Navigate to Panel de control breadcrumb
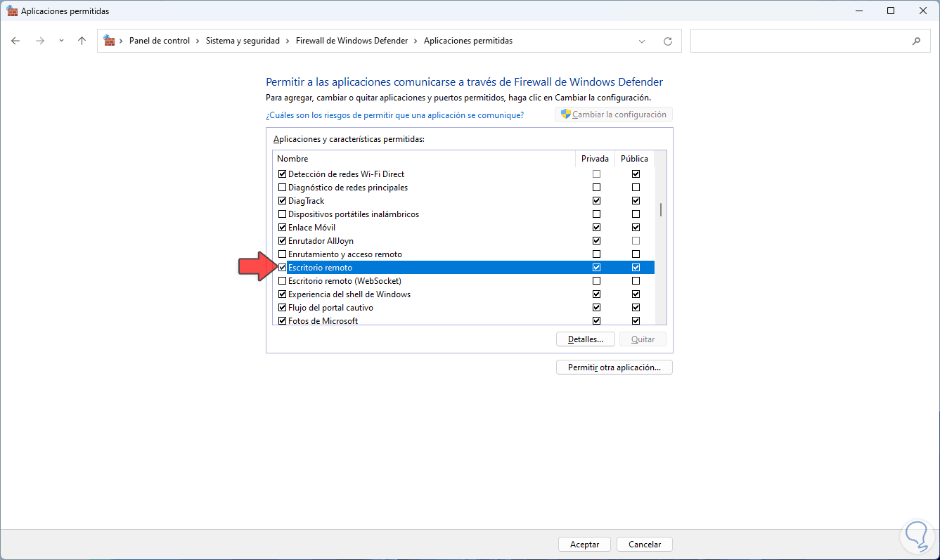The image size is (940, 560). coord(160,41)
